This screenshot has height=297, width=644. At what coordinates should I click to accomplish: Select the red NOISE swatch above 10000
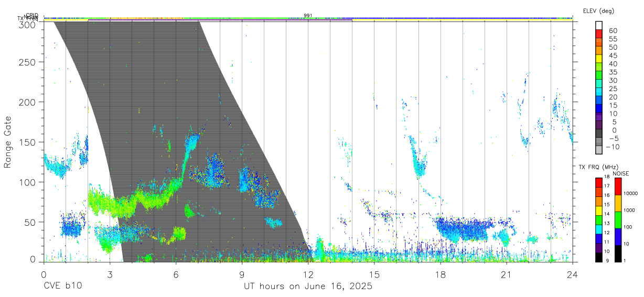(618, 186)
